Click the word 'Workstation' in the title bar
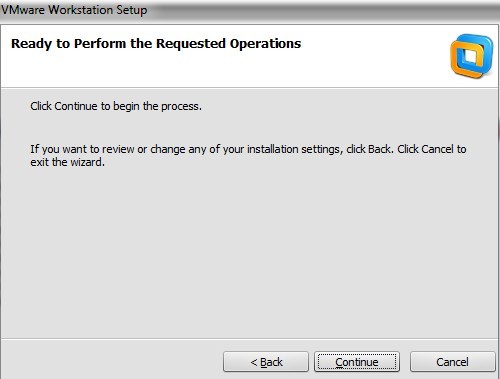500x379 pixels. tap(80, 10)
